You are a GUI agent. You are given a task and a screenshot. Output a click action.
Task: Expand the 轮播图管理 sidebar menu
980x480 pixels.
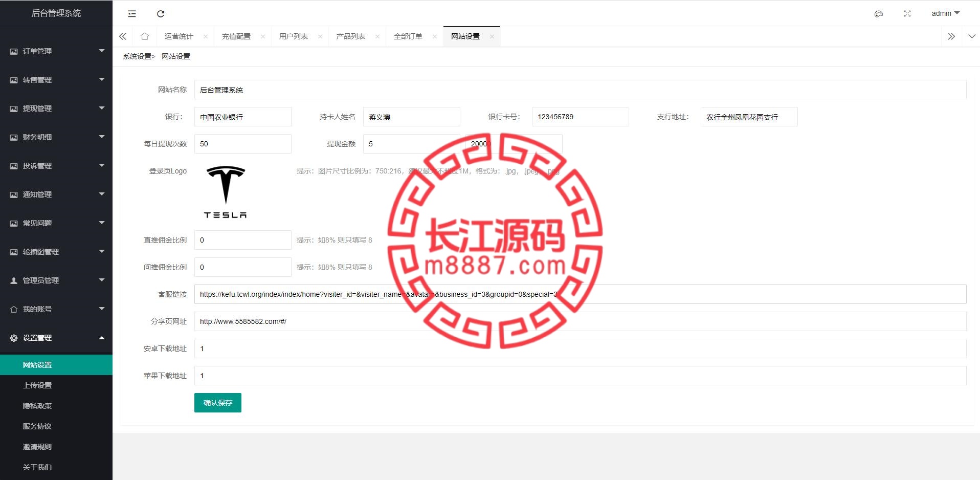click(56, 252)
